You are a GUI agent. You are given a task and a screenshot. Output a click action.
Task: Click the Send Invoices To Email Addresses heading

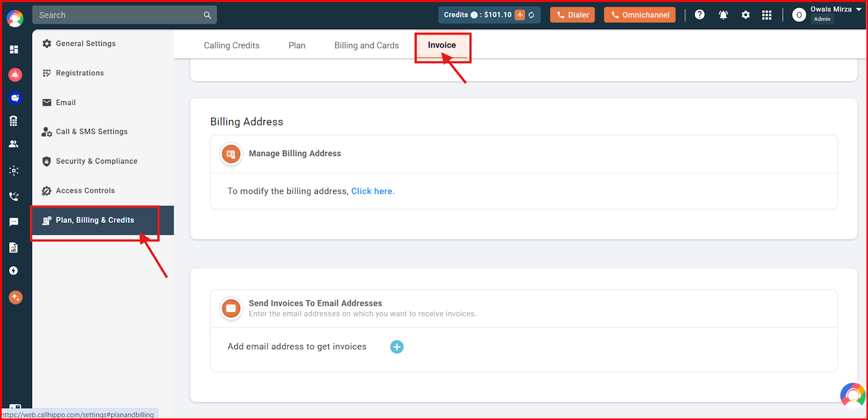click(315, 303)
